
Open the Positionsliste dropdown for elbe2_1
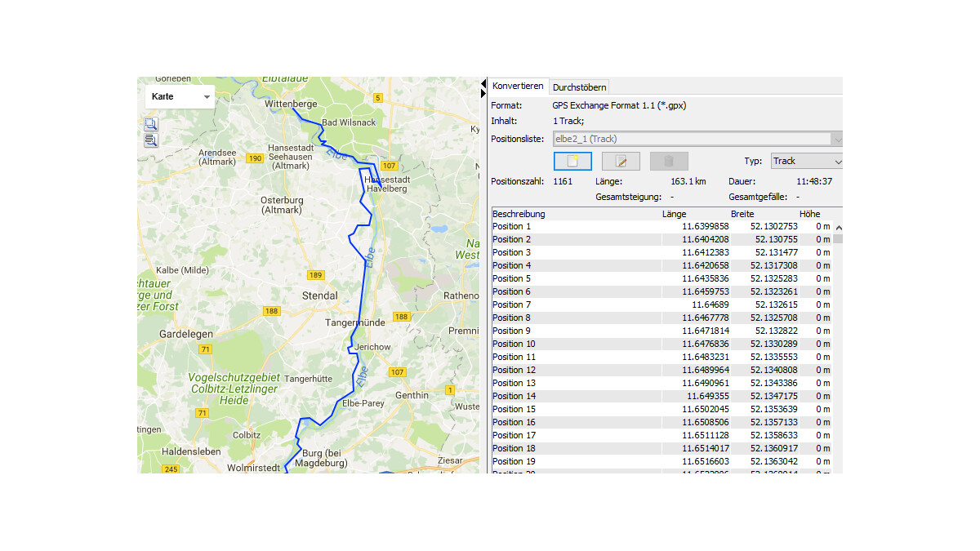pos(835,139)
